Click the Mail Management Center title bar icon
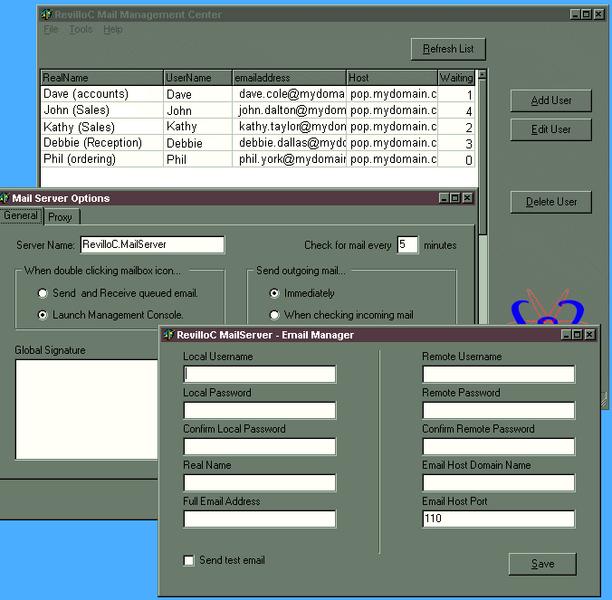 (46, 14)
